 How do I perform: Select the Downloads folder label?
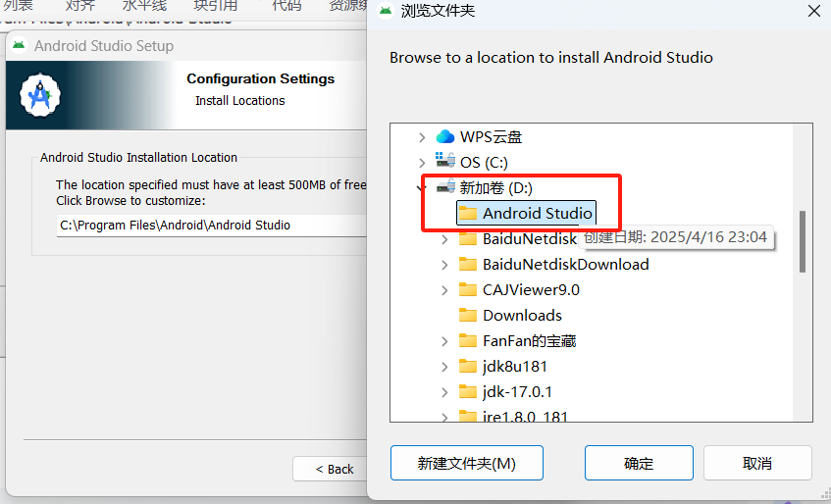tap(522, 315)
